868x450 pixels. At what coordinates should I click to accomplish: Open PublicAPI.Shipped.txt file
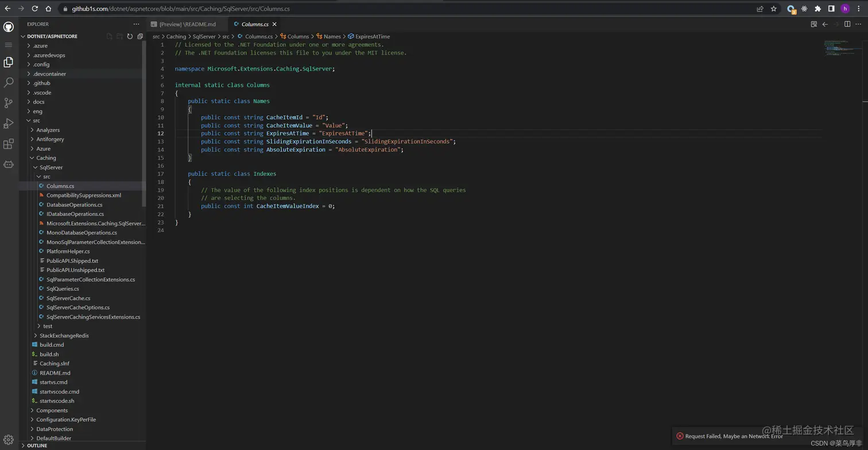(72, 261)
